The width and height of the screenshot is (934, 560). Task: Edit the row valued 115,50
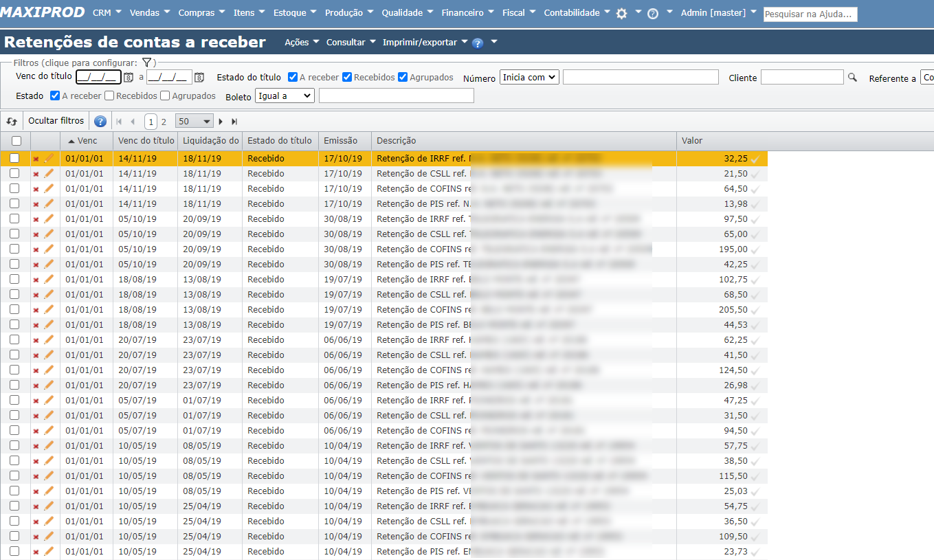click(49, 476)
